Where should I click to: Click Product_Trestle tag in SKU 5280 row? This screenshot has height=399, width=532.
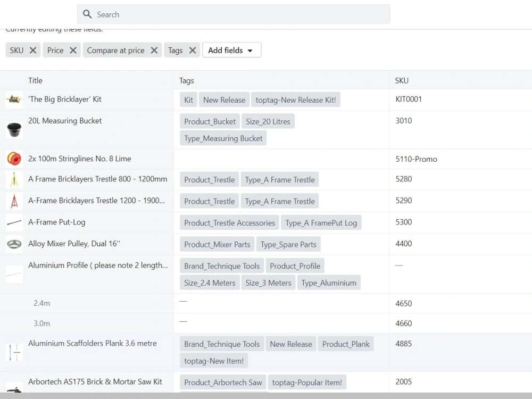[209, 180]
